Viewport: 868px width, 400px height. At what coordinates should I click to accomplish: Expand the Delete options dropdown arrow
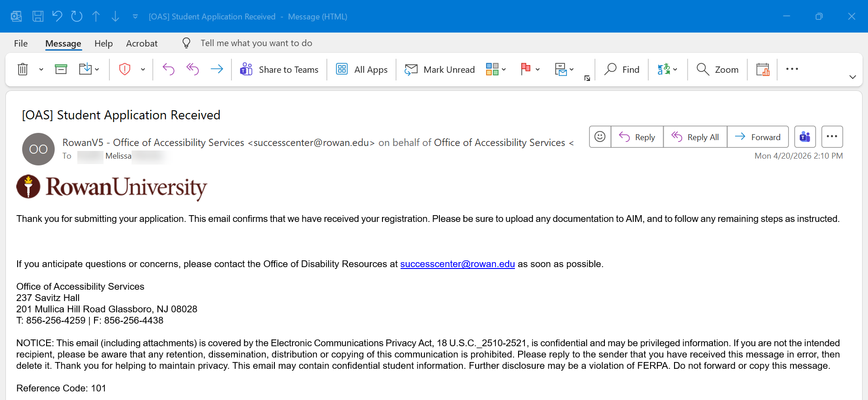[x=41, y=69]
